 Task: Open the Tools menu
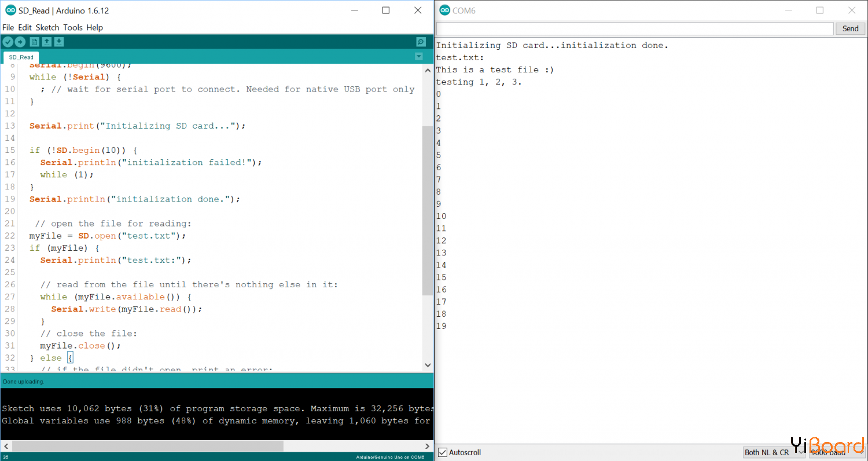click(x=73, y=27)
